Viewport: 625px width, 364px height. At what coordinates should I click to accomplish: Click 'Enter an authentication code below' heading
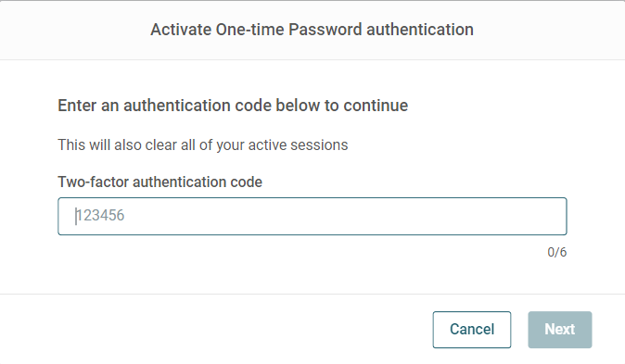(233, 106)
